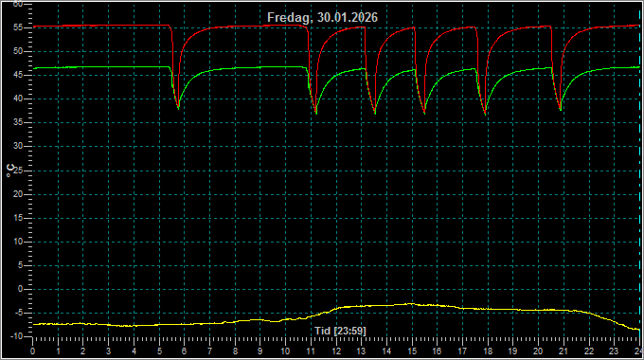
Task: Click hour 6 on the time axis
Action: point(184,351)
